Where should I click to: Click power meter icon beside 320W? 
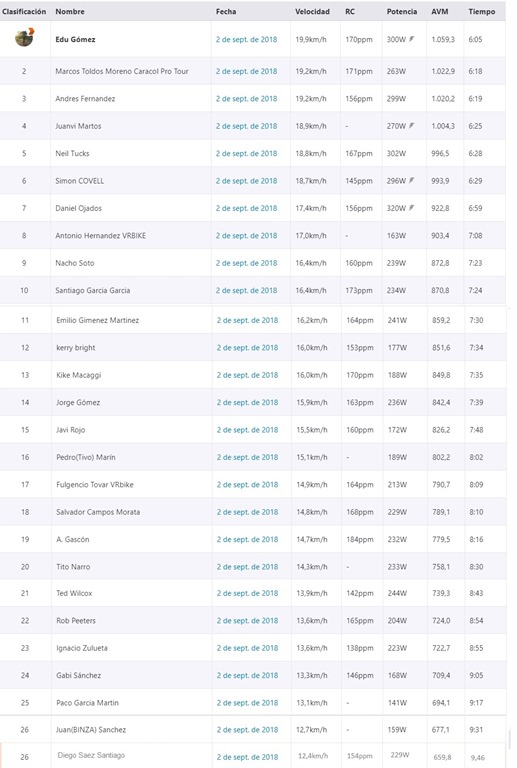pos(412,208)
